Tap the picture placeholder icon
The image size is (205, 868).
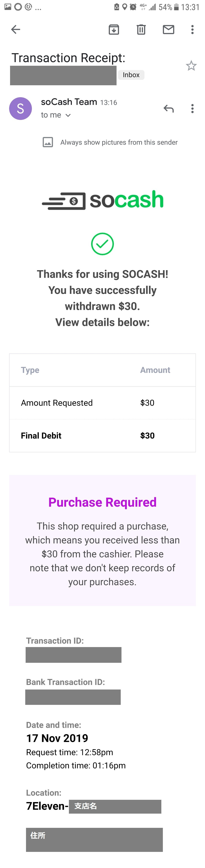(48, 142)
